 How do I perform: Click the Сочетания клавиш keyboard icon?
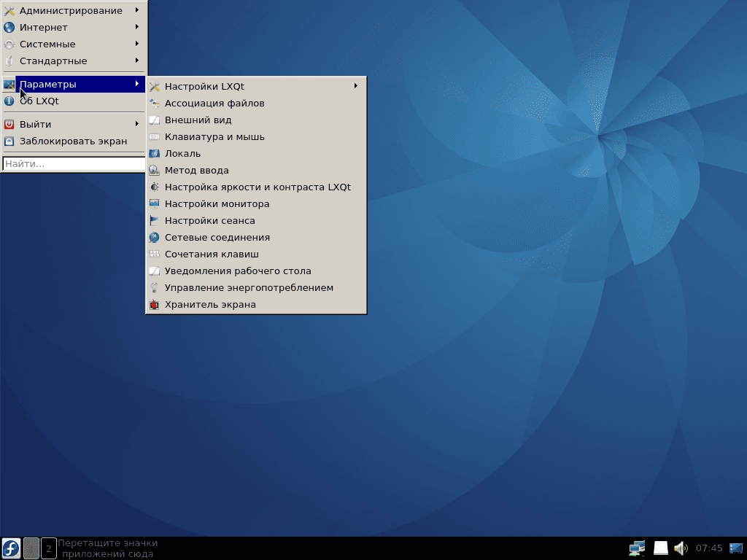click(x=154, y=254)
